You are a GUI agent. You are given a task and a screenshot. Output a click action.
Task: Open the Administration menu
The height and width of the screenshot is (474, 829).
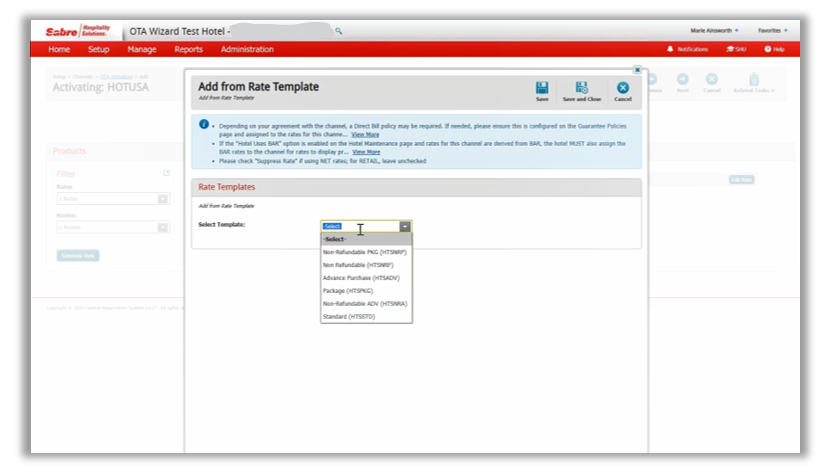tap(247, 49)
